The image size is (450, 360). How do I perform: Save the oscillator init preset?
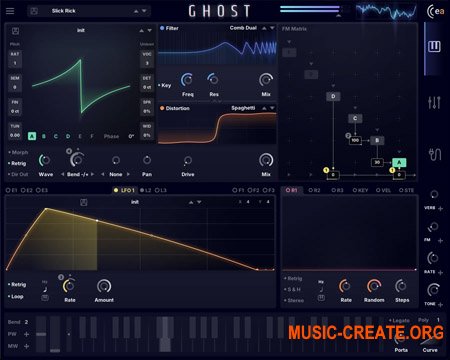pyautogui.click(x=15, y=31)
